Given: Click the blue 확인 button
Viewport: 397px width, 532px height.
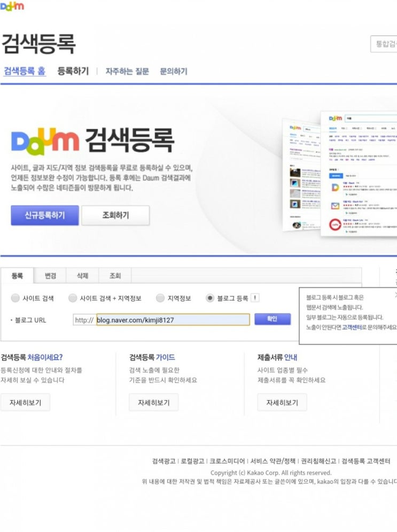Looking at the screenshot, I should tap(273, 319).
